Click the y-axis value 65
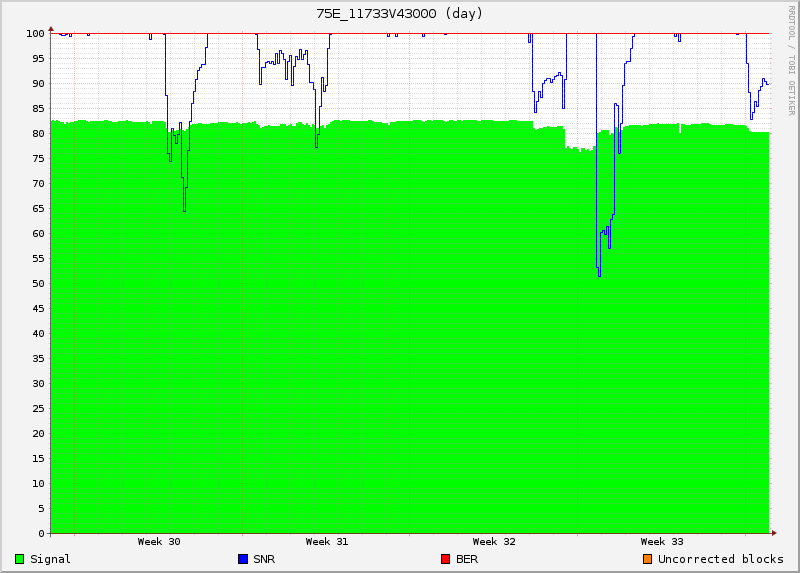 pos(38,209)
